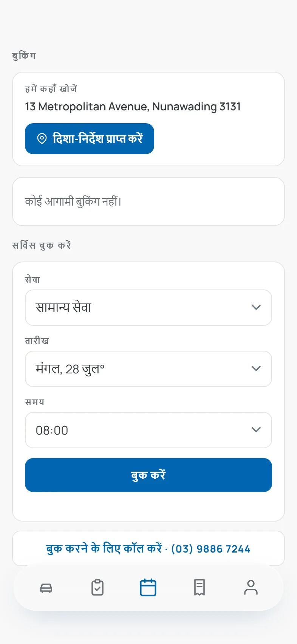The height and width of the screenshot is (644, 297).
Task: Open the तारीख dropdown showing मंगल, 28 जुल
Action: [148, 369]
